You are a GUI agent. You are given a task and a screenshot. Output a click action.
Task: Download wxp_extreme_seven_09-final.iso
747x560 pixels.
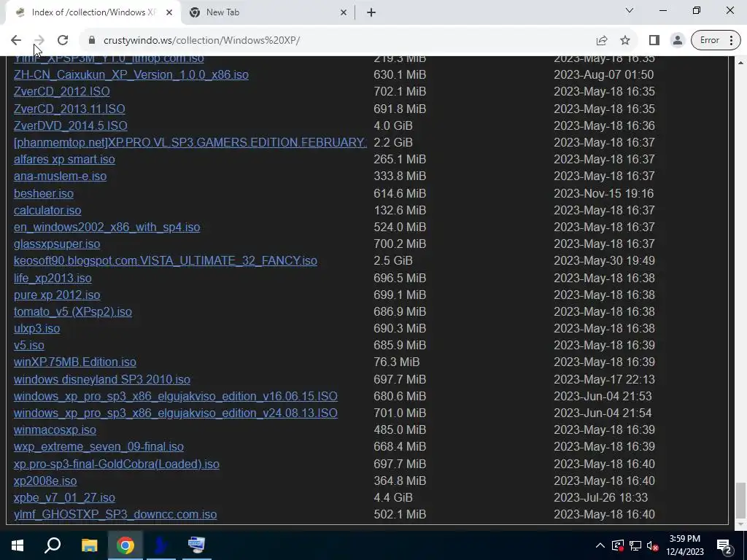98,447
